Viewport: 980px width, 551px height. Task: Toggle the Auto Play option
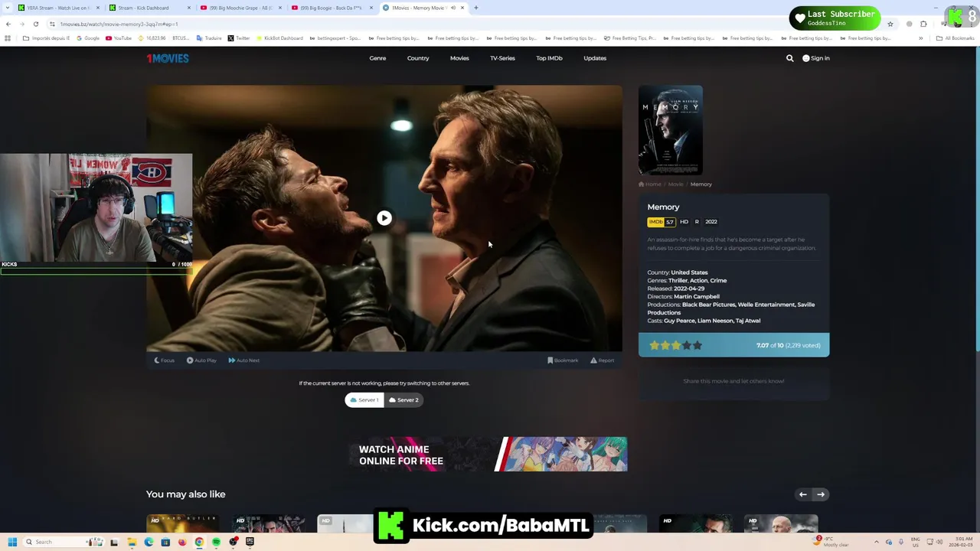[x=201, y=360]
